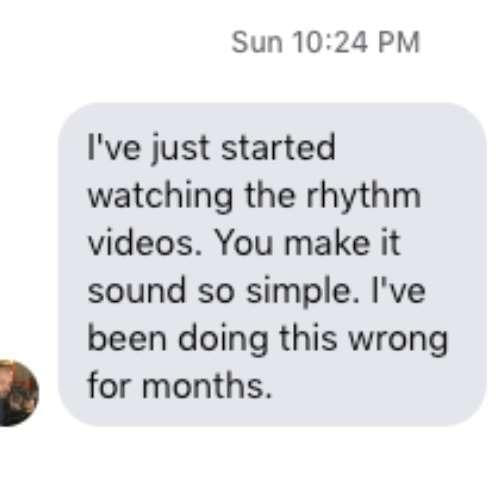
Task: Open the sender's circular profile avatar
Action: pyautogui.click(x=16, y=393)
